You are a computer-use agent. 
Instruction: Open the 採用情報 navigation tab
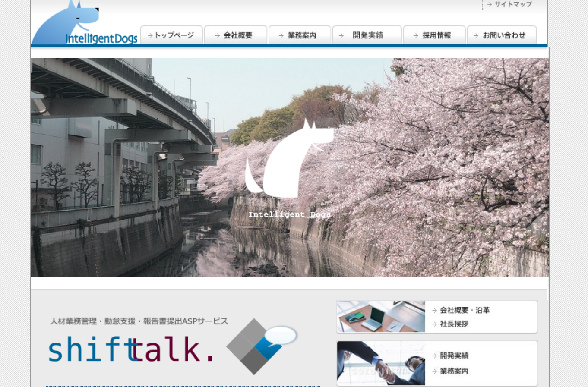[434, 35]
